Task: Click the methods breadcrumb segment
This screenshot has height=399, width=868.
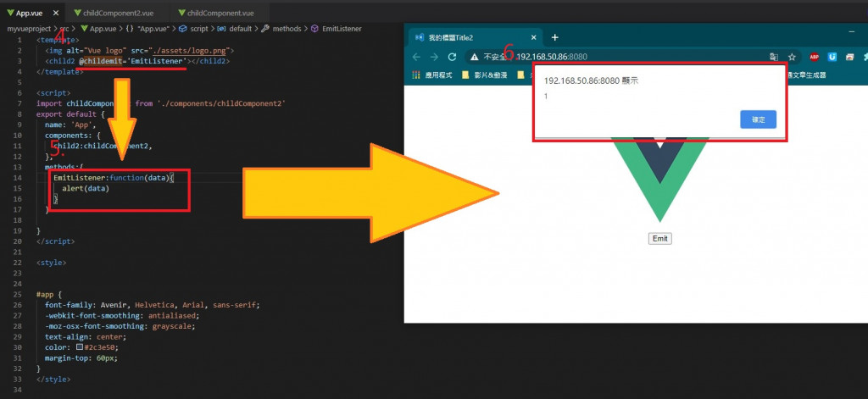Action: coord(281,29)
